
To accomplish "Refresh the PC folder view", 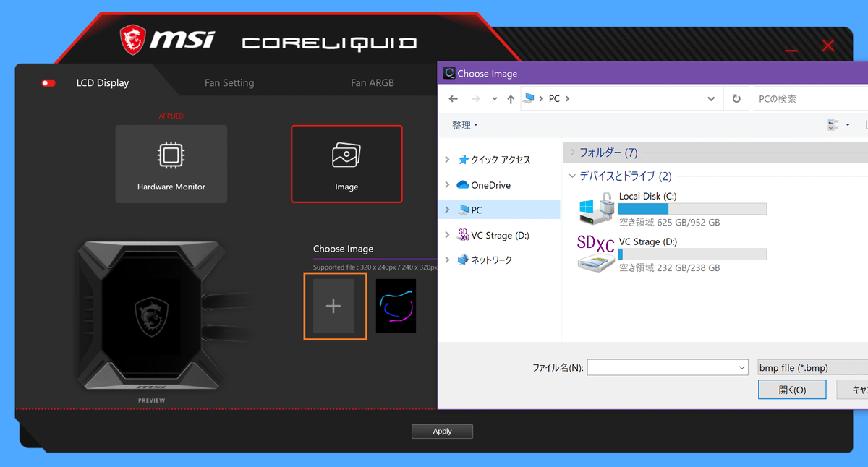I will pos(736,99).
